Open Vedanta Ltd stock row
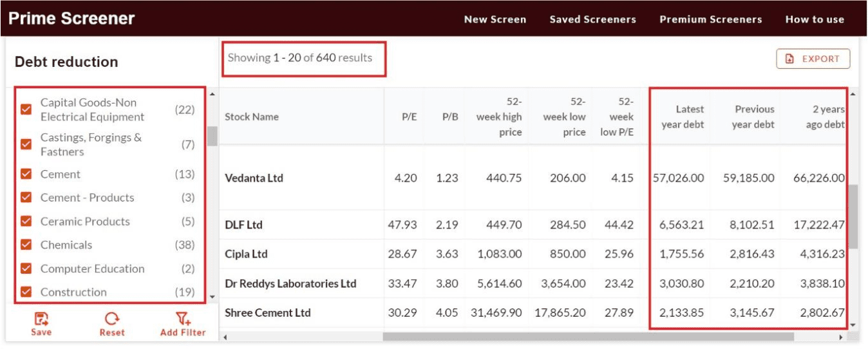This screenshot has width=868, height=349. pos(254,178)
